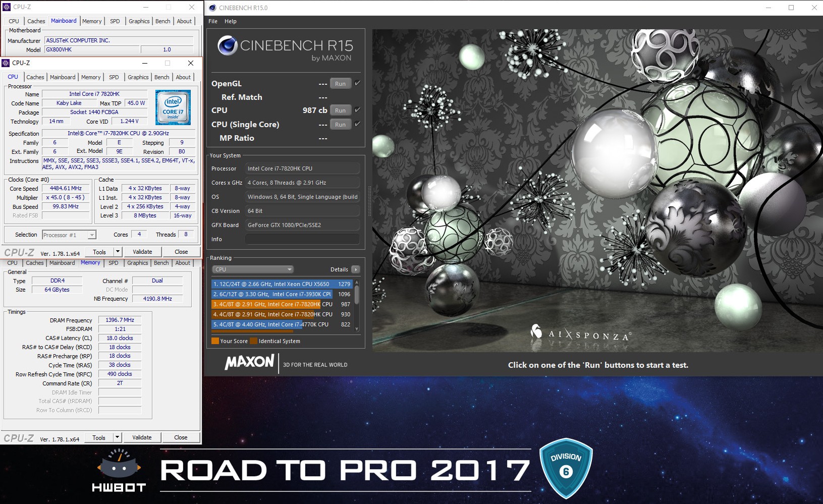Click the Identical System brown legend swatch
823x504 pixels.
(254, 341)
